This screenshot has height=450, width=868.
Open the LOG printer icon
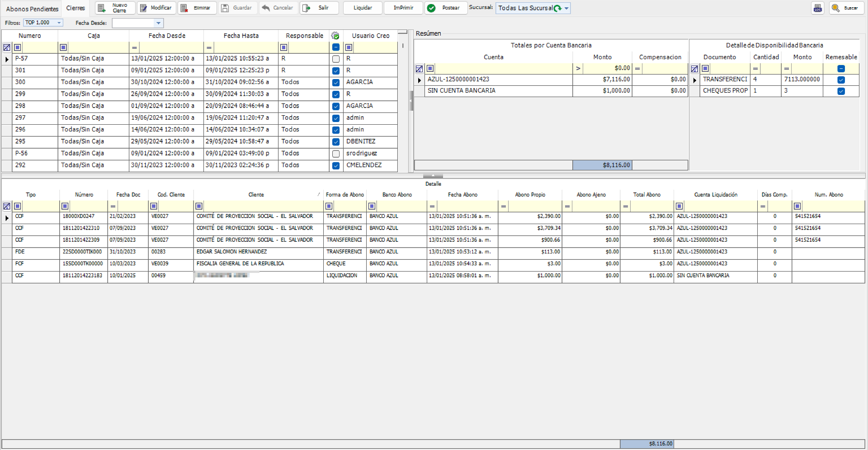(817, 8)
